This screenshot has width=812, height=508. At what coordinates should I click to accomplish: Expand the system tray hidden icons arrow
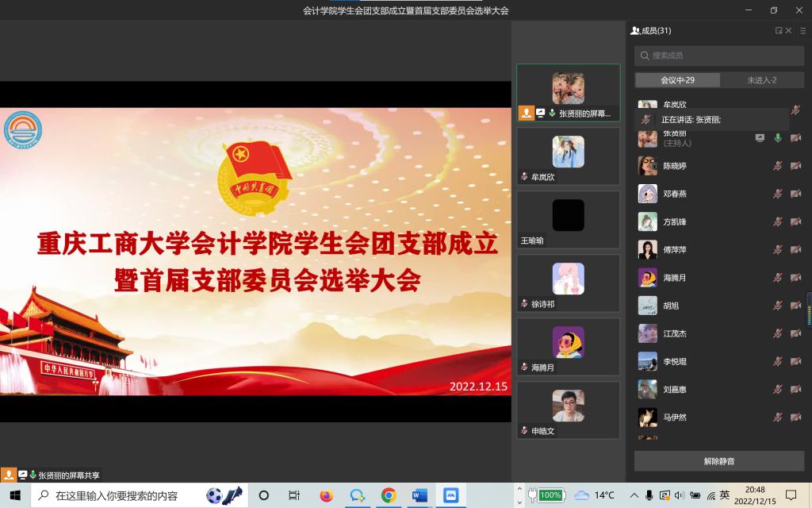[633, 495]
